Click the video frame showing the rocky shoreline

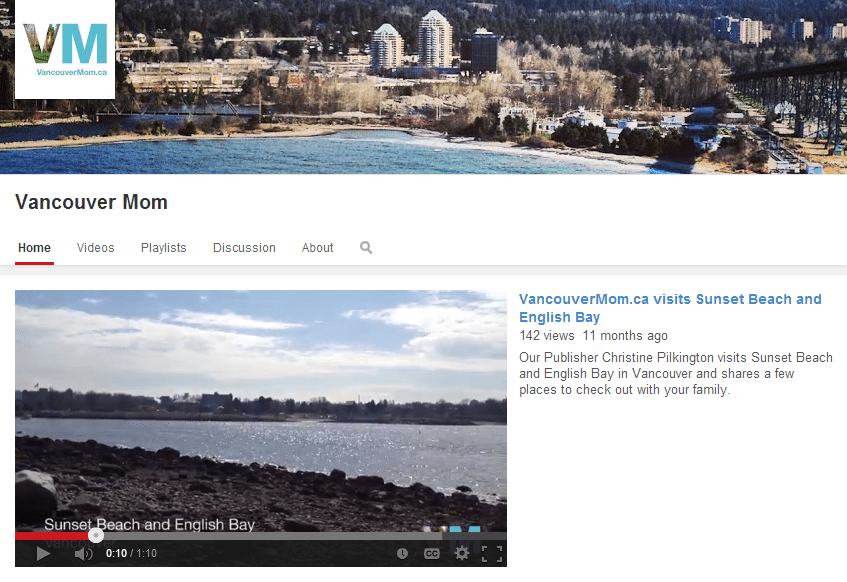(261, 411)
